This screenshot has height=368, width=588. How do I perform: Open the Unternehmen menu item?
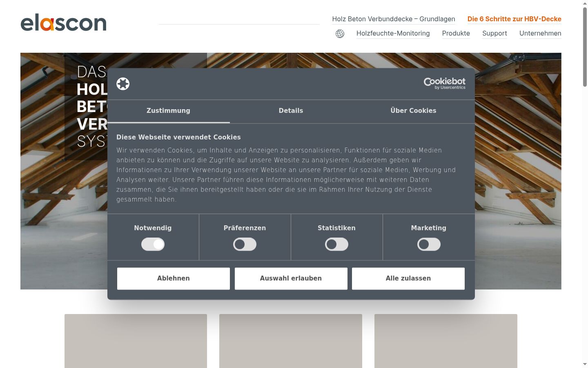540,33
